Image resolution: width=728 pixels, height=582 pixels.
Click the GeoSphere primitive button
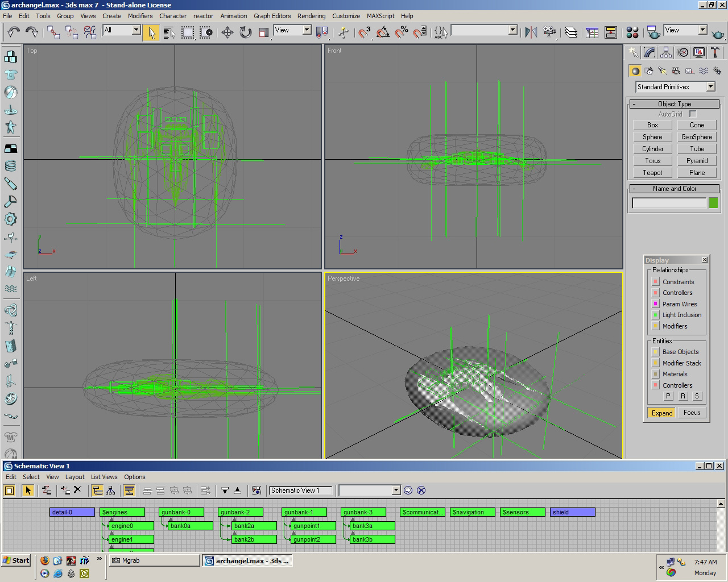point(697,137)
